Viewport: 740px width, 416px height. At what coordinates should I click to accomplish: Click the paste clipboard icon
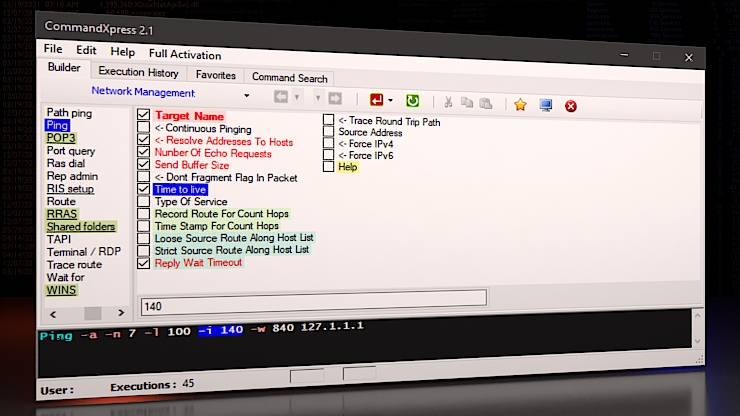coord(486,103)
